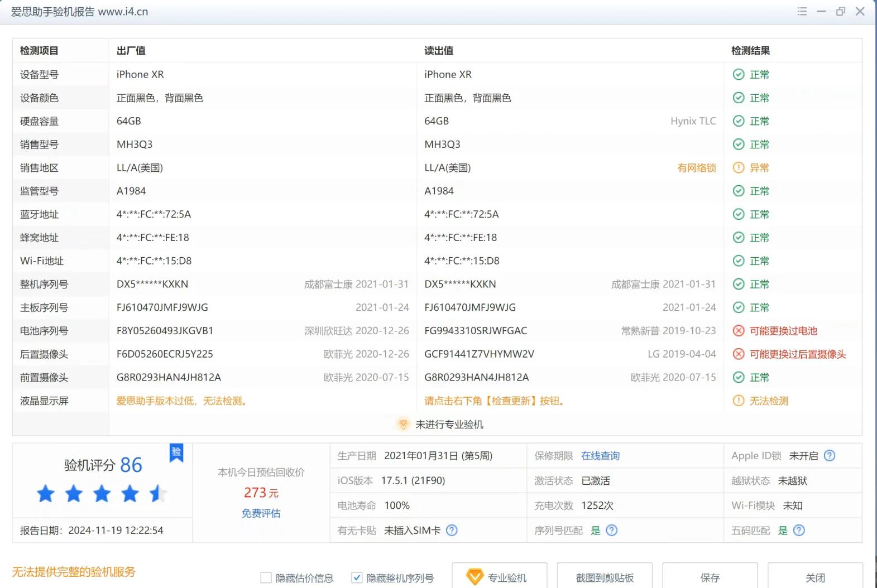Click the charge count 1252次
This screenshot has width=877, height=588.
click(597, 505)
